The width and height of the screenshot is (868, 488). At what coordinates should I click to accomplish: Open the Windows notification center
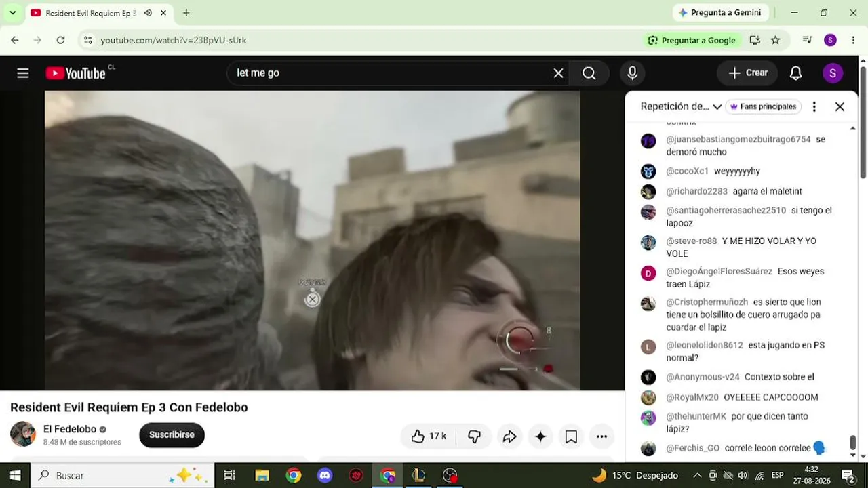coord(848,475)
